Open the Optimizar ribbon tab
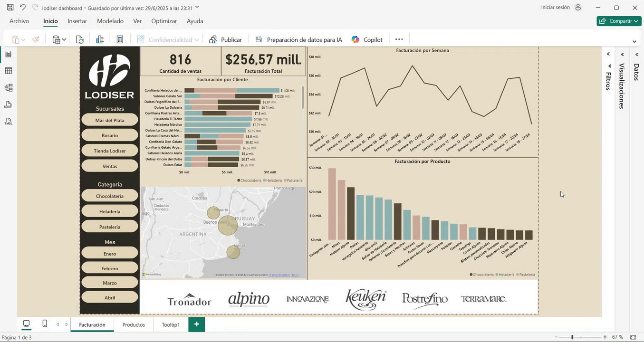Viewport: 644px width, 342px height. pyautogui.click(x=164, y=21)
